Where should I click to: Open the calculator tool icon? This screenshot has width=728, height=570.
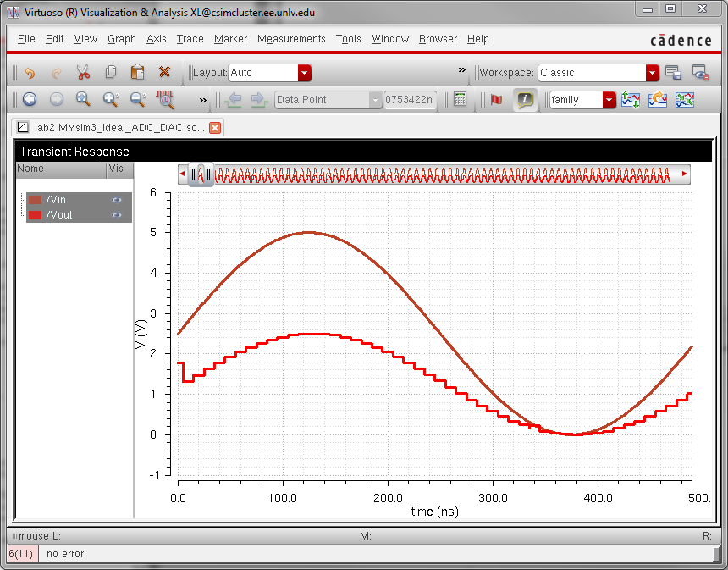[x=460, y=100]
